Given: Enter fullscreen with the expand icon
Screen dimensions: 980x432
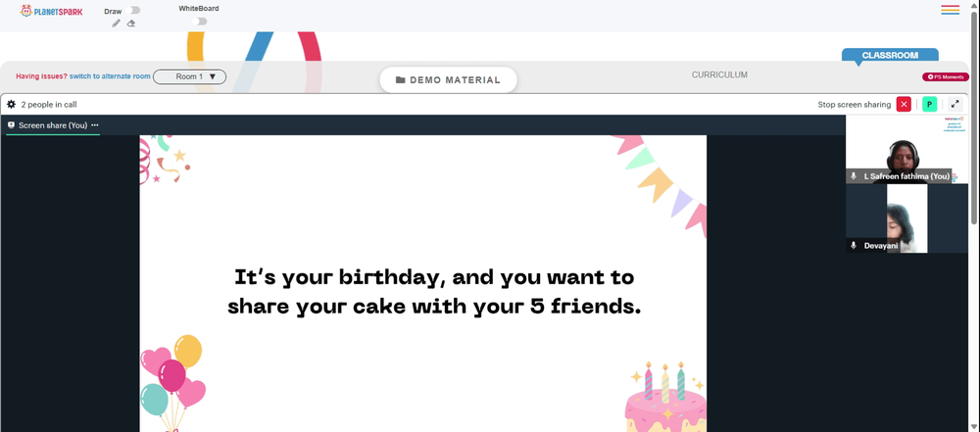Looking at the screenshot, I should coord(955,105).
